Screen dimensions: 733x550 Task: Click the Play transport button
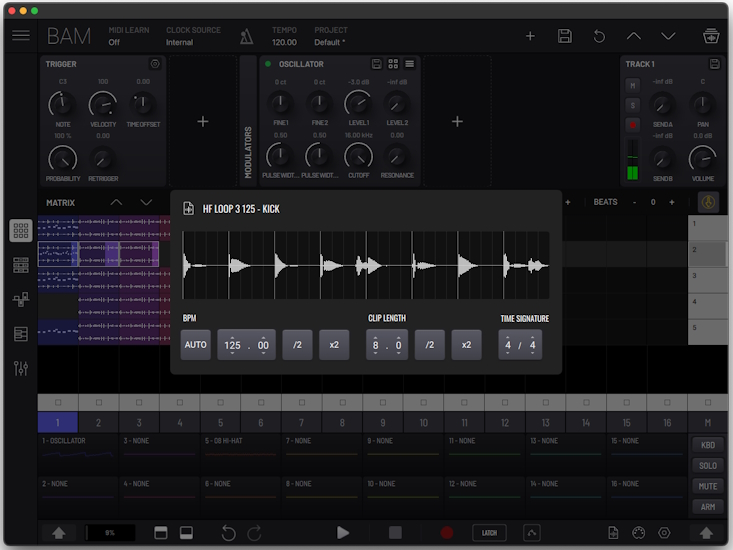343,533
